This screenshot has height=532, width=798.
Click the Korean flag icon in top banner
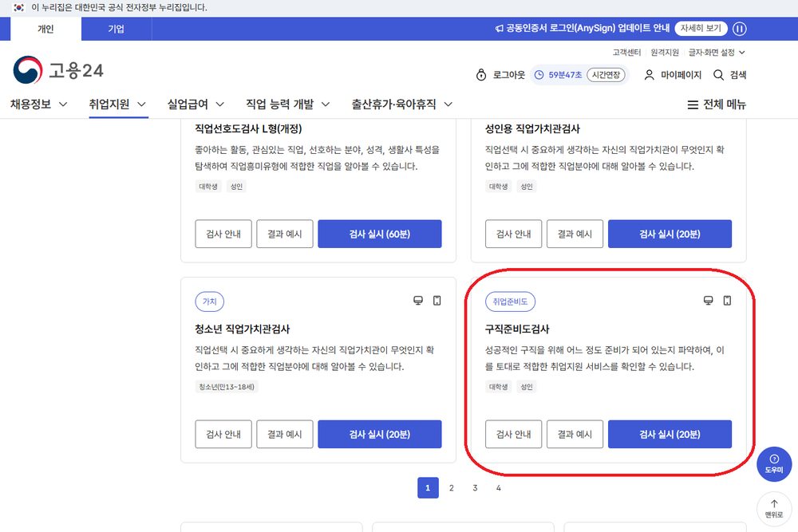pos(19,8)
